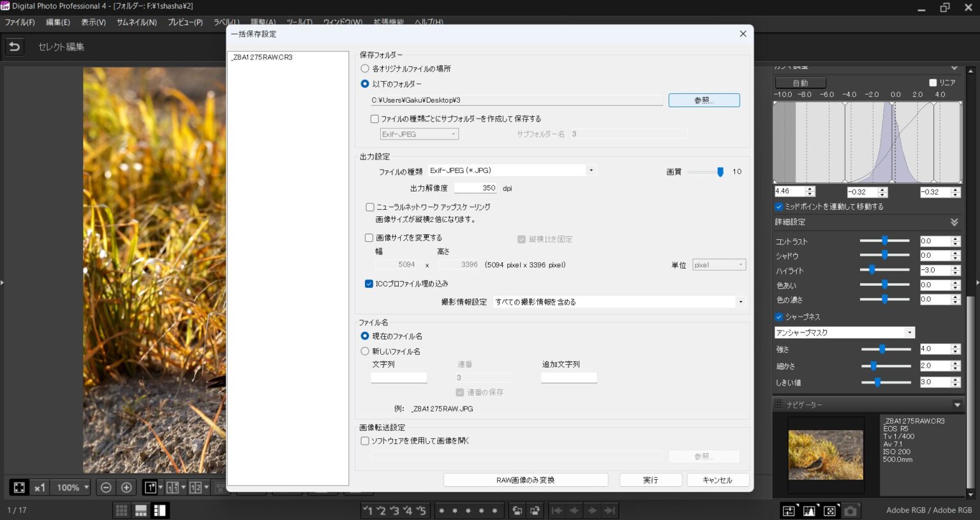980x520 pixels.
Task: Click the fit-to-window view icon
Action: pos(19,487)
